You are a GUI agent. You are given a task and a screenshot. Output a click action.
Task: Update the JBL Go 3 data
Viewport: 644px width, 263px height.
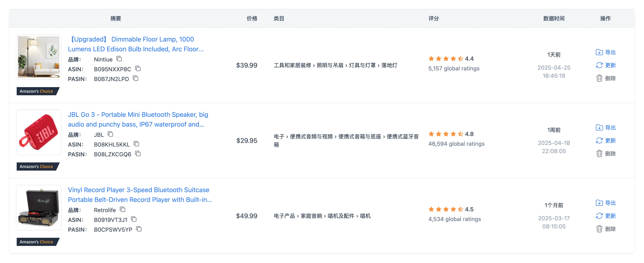click(x=606, y=140)
